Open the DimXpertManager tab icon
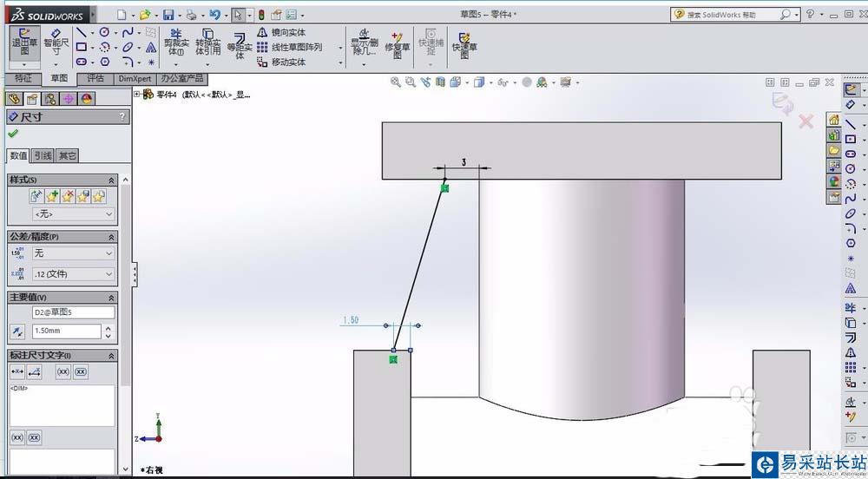Screen dimensions: 868x479 (69, 99)
